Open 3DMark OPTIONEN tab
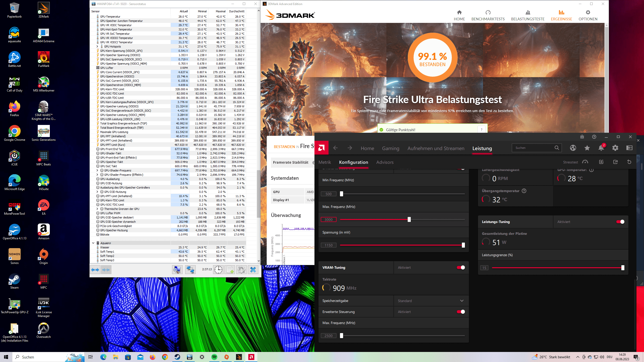 click(x=588, y=15)
